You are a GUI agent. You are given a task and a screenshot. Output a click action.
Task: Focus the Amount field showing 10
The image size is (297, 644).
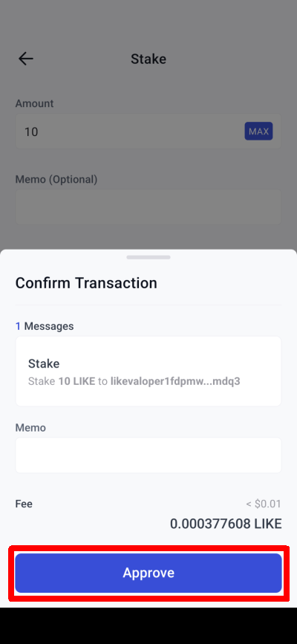(148, 131)
